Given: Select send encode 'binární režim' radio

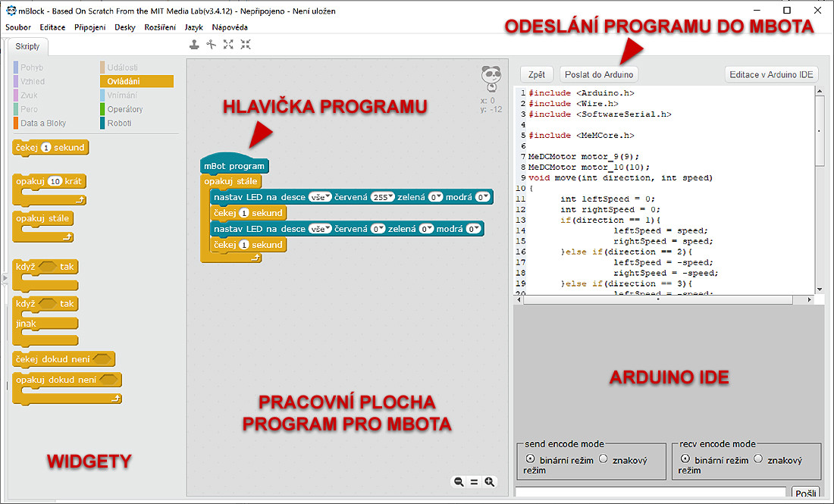Looking at the screenshot, I should tap(530, 459).
